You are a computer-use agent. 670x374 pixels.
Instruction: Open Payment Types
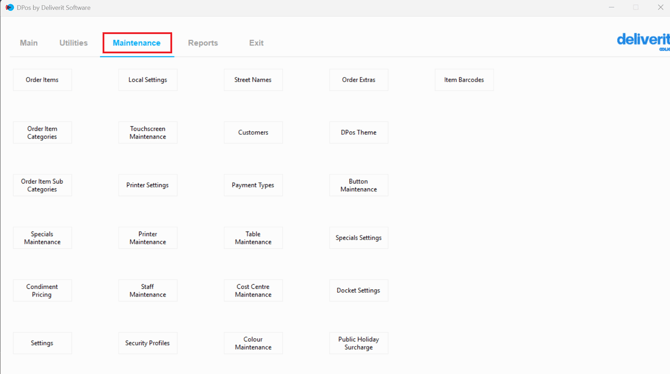253,185
